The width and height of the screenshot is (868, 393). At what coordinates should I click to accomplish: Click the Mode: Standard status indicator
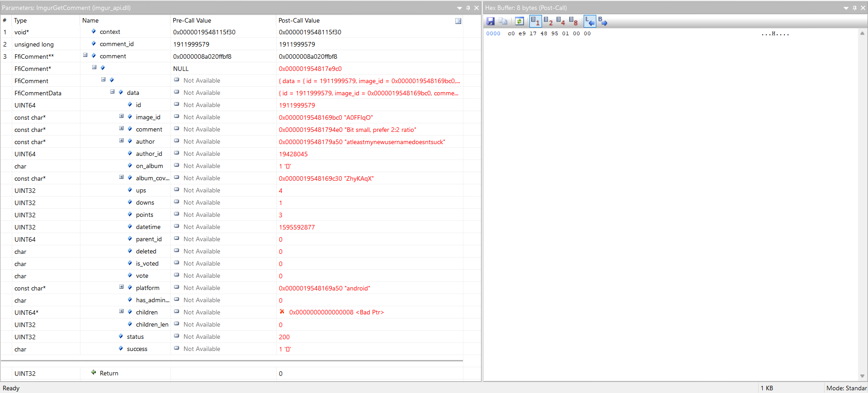click(x=846, y=388)
